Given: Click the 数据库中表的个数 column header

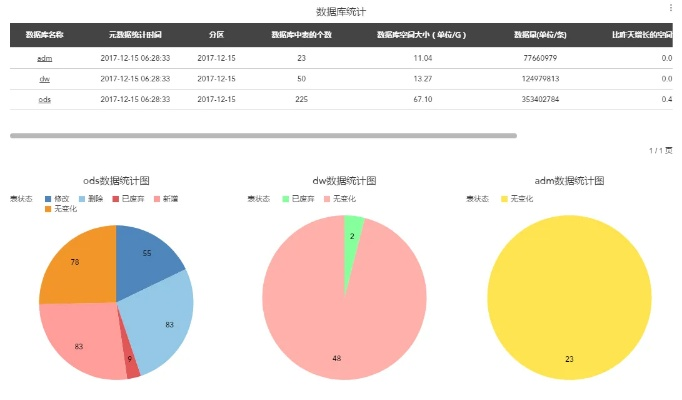Looking at the screenshot, I should pos(301,34).
